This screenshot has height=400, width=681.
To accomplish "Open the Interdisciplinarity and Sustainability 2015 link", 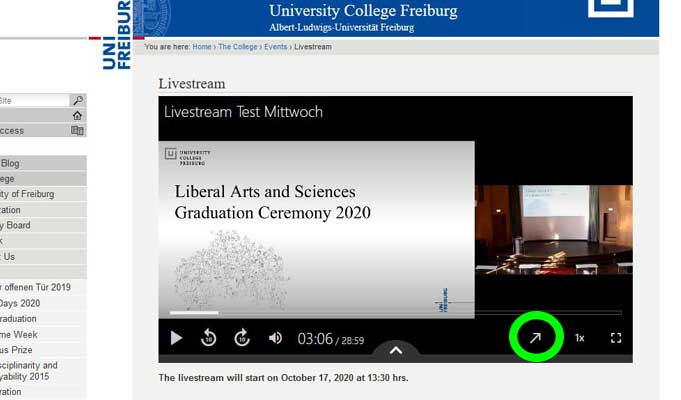I will [29, 371].
